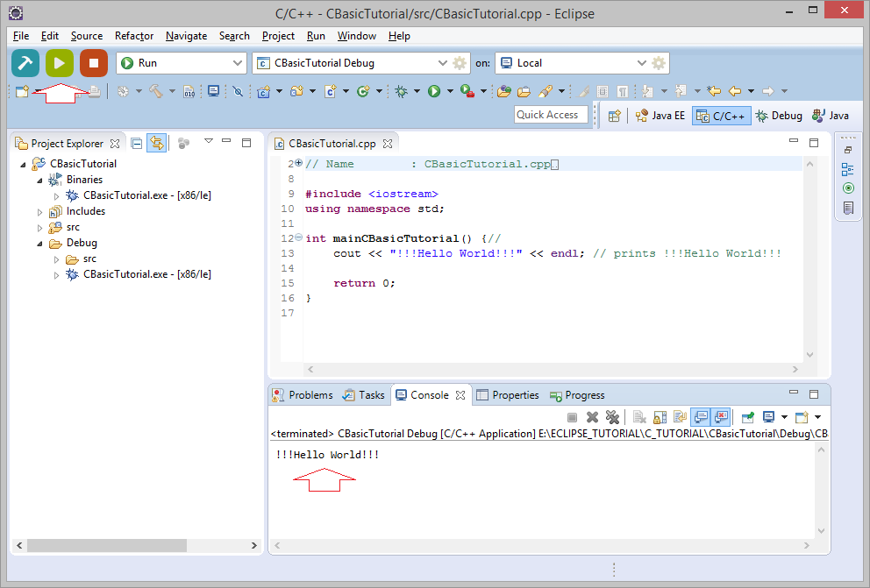The image size is (870, 588).
Task: Click the Print toolbar icon
Action: tap(95, 91)
